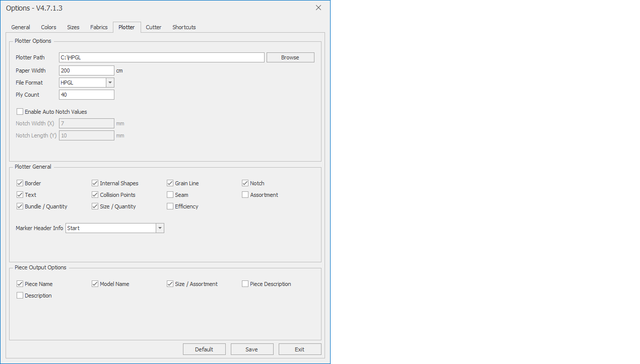Open the Shortcuts tab
Viewport: 640px width, 364px height.
click(184, 27)
